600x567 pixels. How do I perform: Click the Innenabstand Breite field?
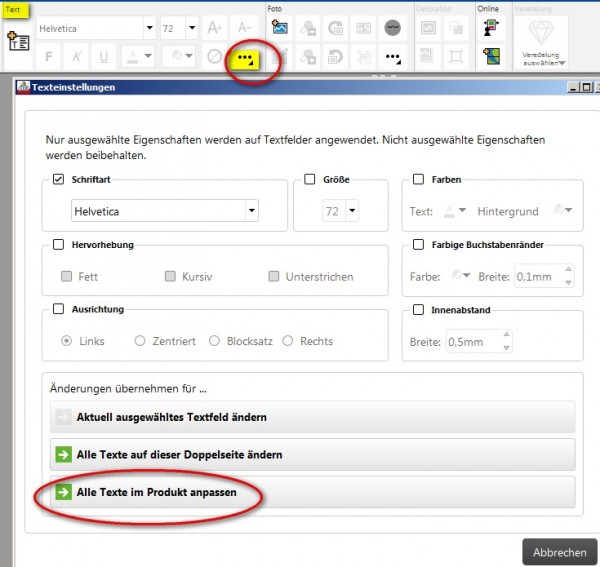pos(479,342)
